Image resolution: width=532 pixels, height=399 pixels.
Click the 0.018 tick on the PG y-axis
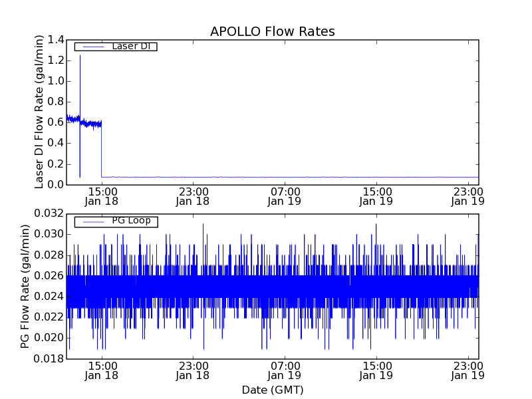coord(51,359)
